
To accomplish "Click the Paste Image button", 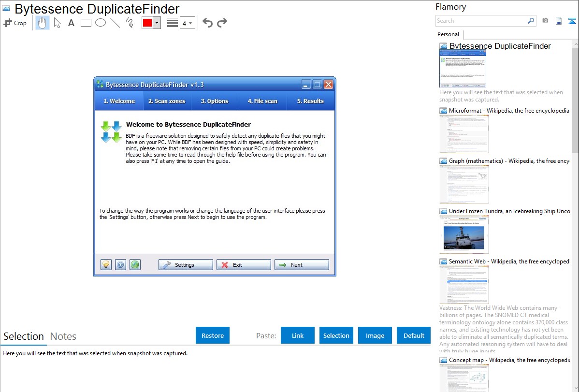I will tap(375, 335).
